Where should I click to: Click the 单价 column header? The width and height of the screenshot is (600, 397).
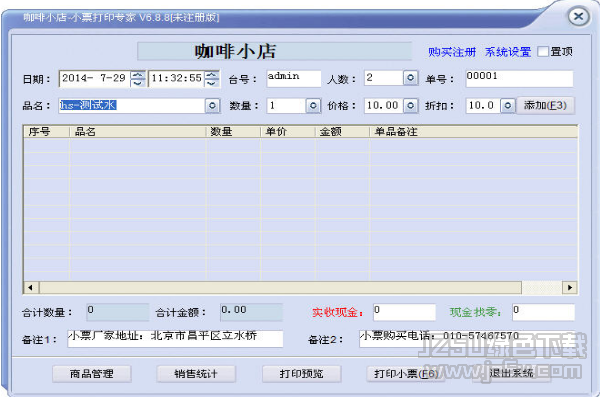pos(288,132)
